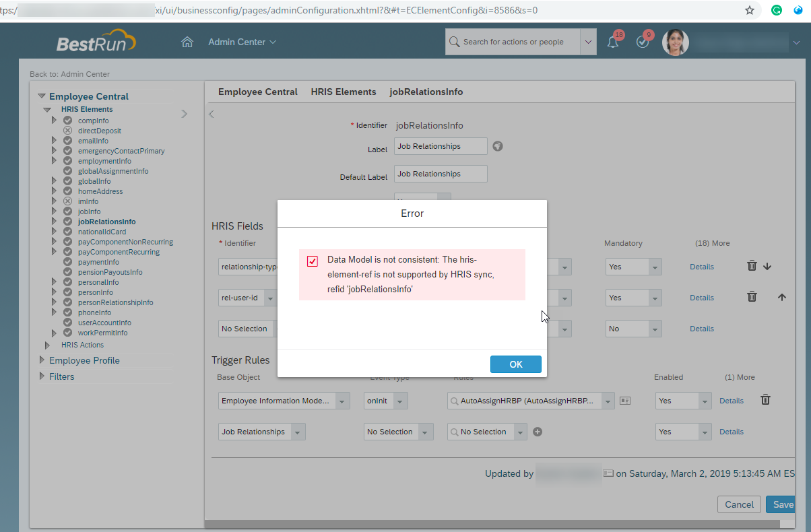
Task: Click the user profile photo
Action: point(676,42)
